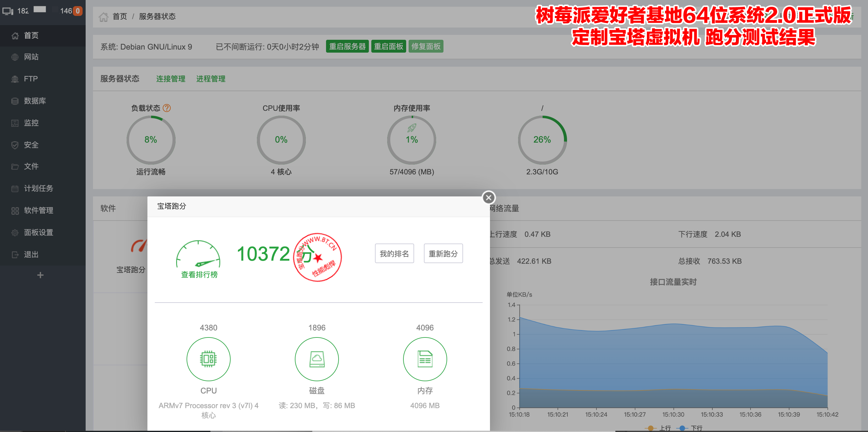Click the plus icon at the sidebar bottom
The height and width of the screenshot is (432, 868).
coord(40,275)
